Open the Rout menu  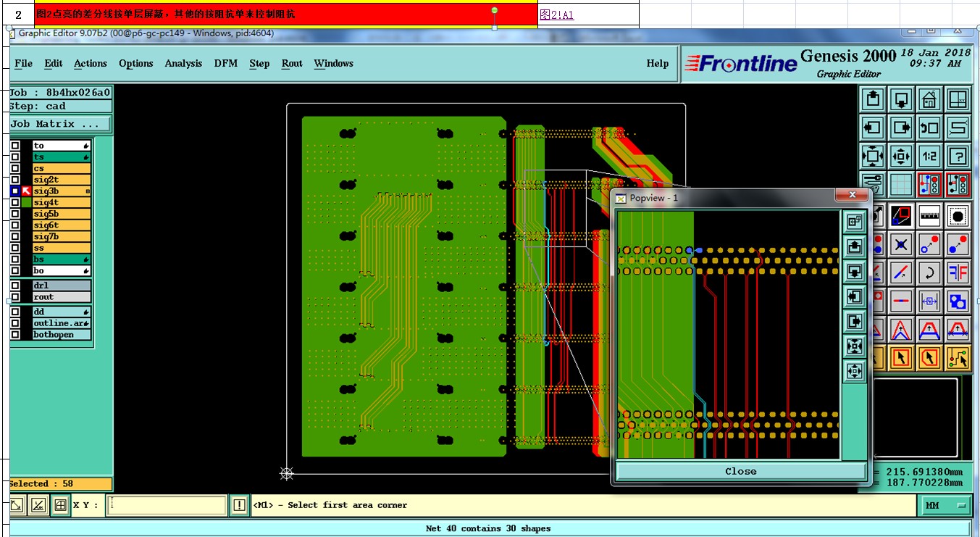click(x=292, y=64)
